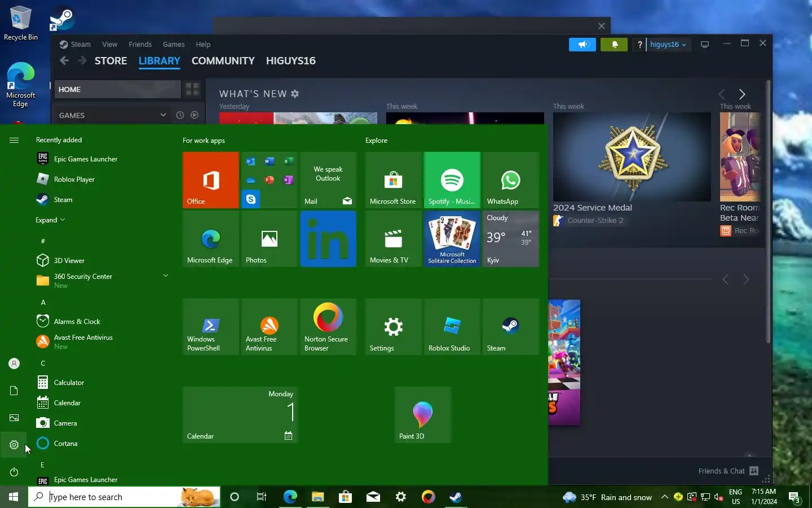Open the View menu in Steam
The image size is (812, 508).
tap(109, 45)
